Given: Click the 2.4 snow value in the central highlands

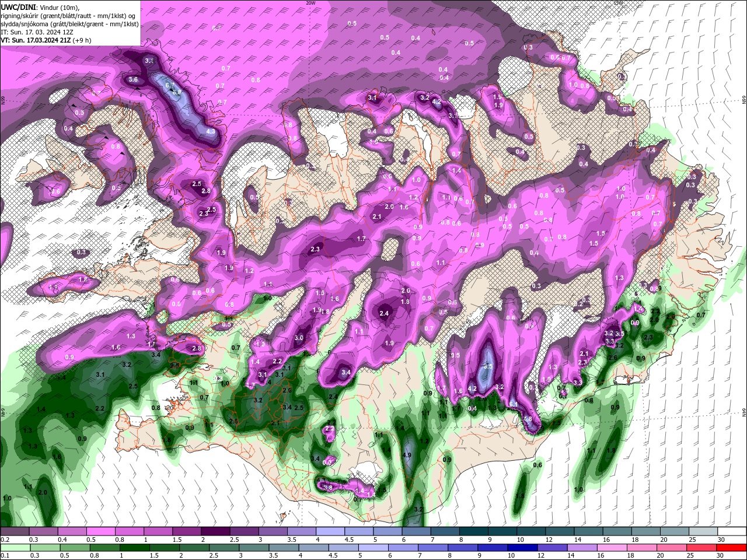Looking at the screenshot, I should click(384, 313).
